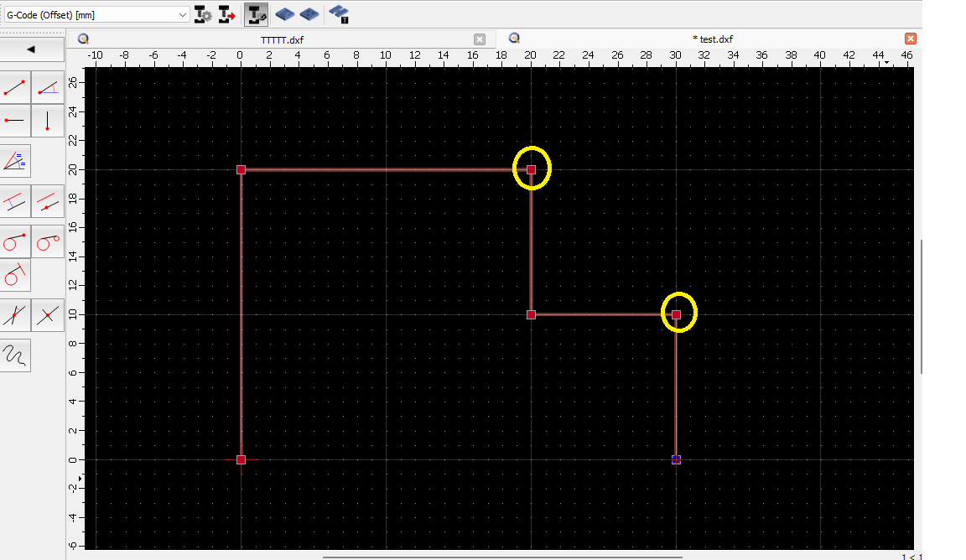Select the angle bisector line tool
Screen dimensions: 966x560
[x=16, y=160]
